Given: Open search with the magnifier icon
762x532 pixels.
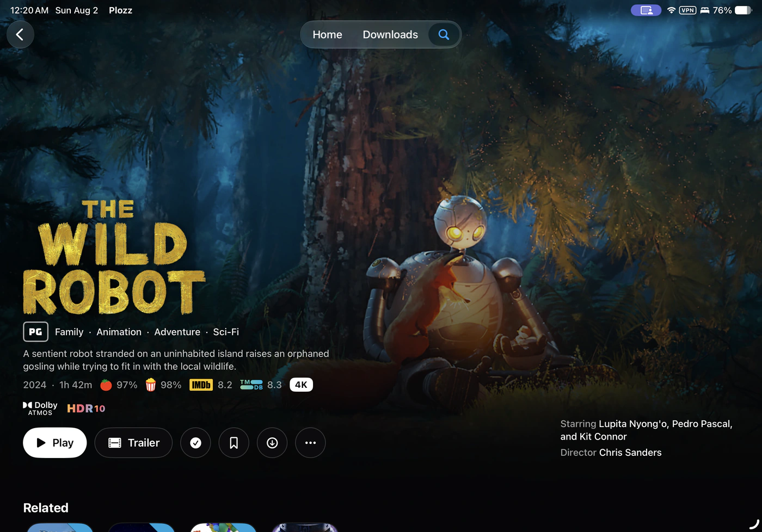Looking at the screenshot, I should click(444, 34).
